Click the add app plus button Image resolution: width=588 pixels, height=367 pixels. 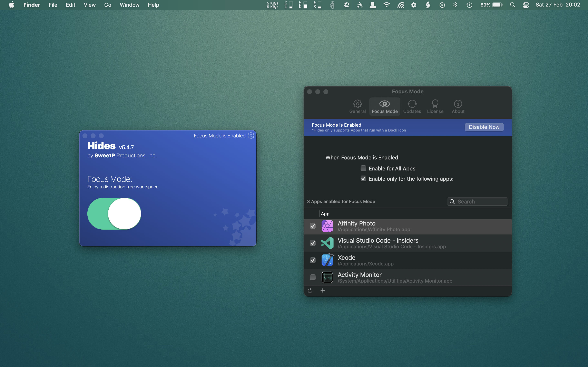(x=323, y=291)
